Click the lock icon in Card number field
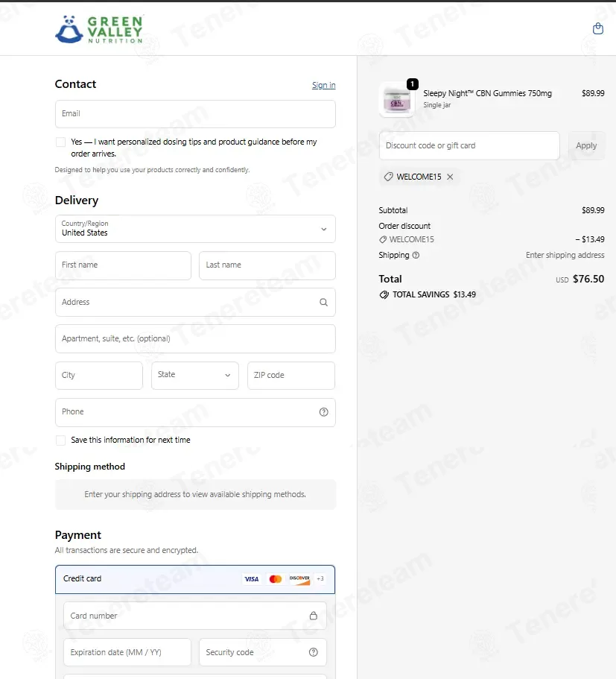Viewport: 616px width, 679px height. pyautogui.click(x=314, y=616)
